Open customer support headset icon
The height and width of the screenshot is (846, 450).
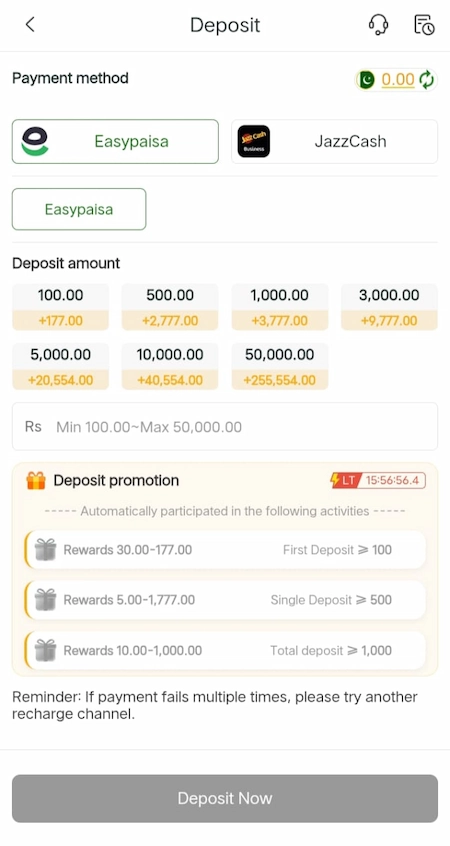[378, 25]
